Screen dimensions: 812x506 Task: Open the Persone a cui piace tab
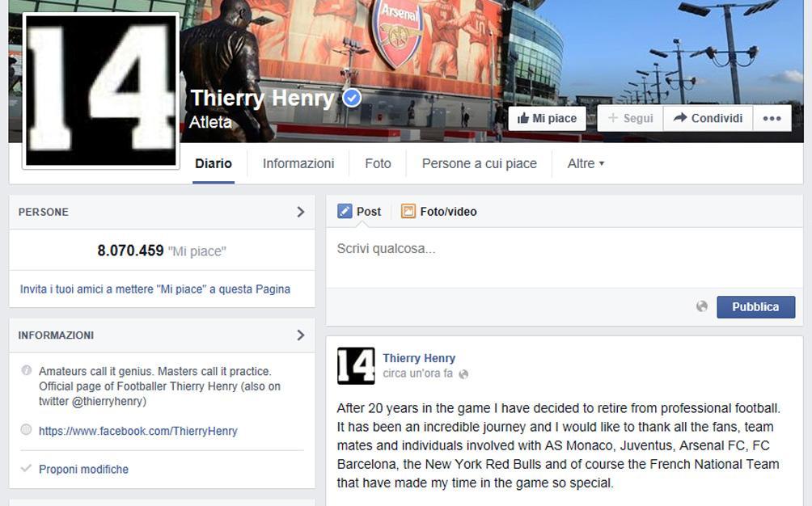point(479,163)
